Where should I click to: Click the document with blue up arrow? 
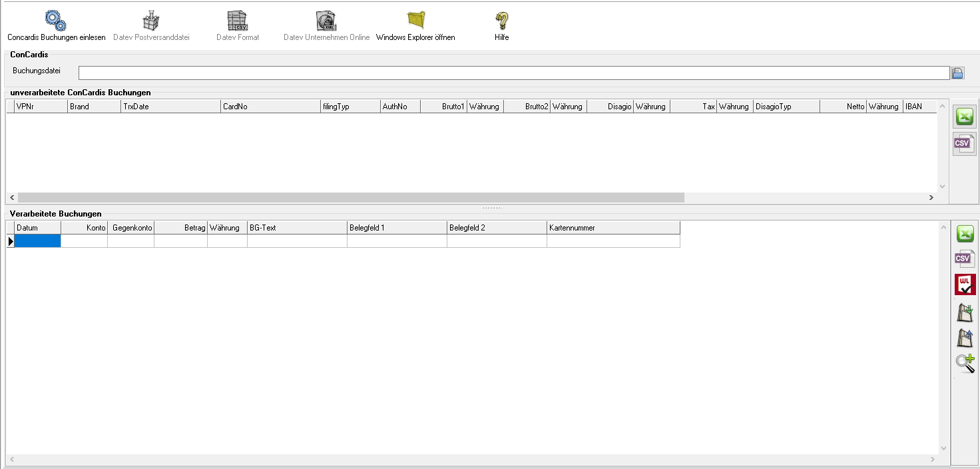click(x=965, y=338)
